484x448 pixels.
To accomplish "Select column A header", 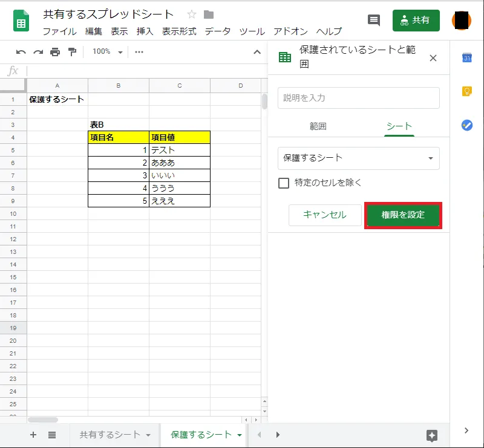I will click(x=57, y=86).
